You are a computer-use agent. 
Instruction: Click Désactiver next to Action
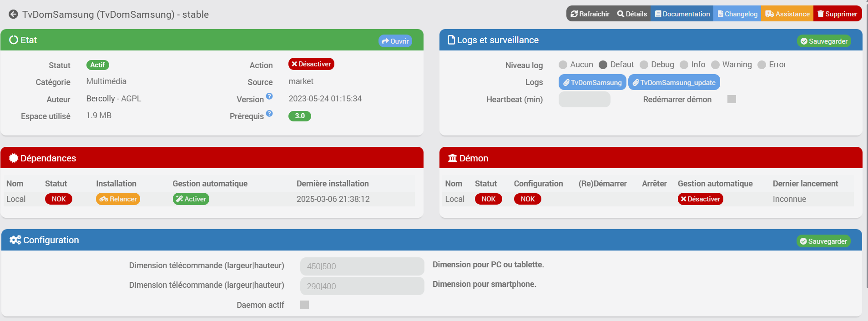[311, 64]
